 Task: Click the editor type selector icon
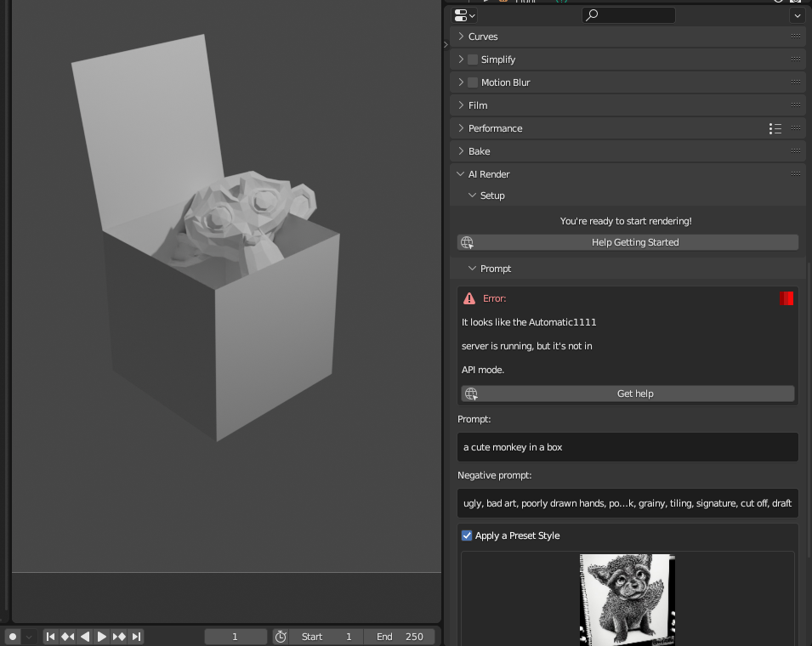[463, 14]
